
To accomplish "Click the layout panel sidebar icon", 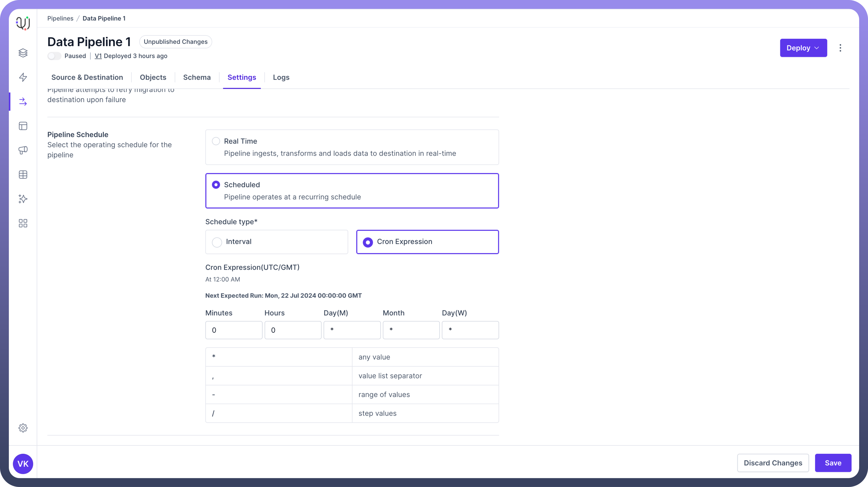I will (23, 126).
